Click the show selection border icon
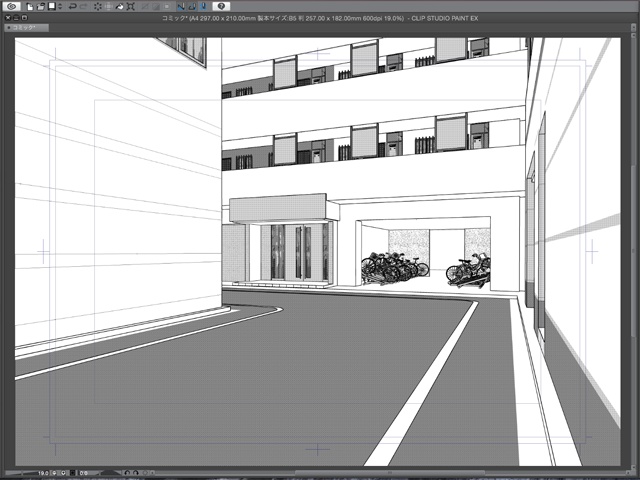 pos(167,6)
